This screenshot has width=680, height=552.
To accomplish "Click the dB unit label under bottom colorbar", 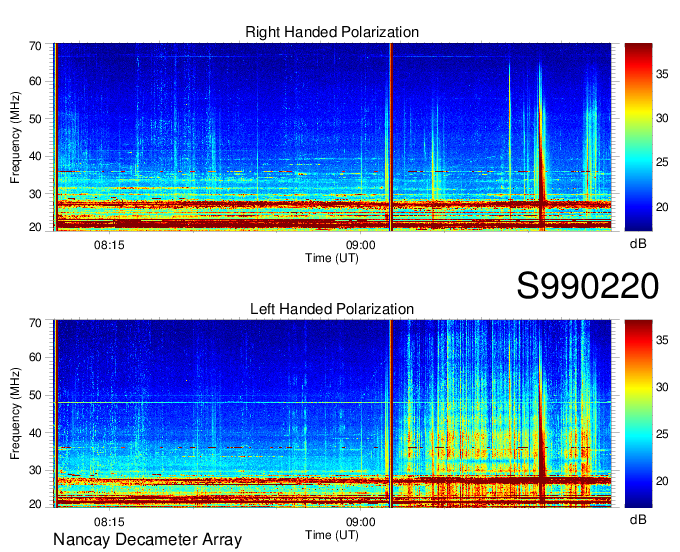I will [x=638, y=519].
